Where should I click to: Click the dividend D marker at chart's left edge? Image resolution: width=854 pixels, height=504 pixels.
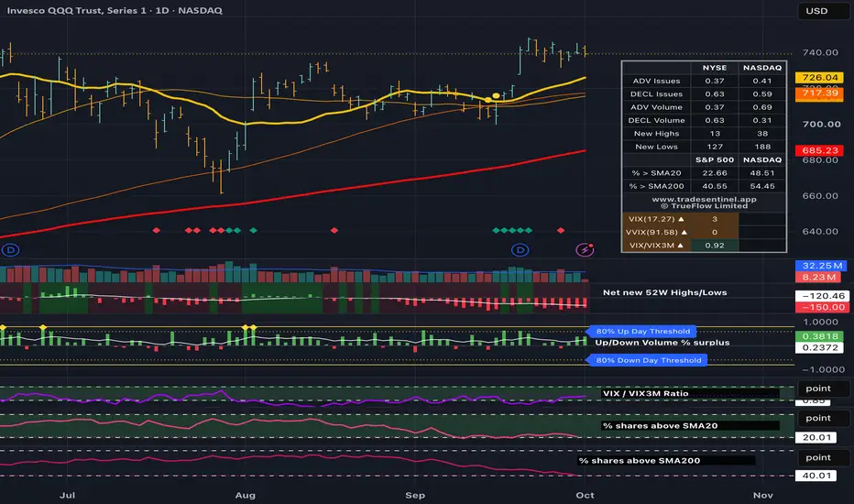click(x=10, y=250)
